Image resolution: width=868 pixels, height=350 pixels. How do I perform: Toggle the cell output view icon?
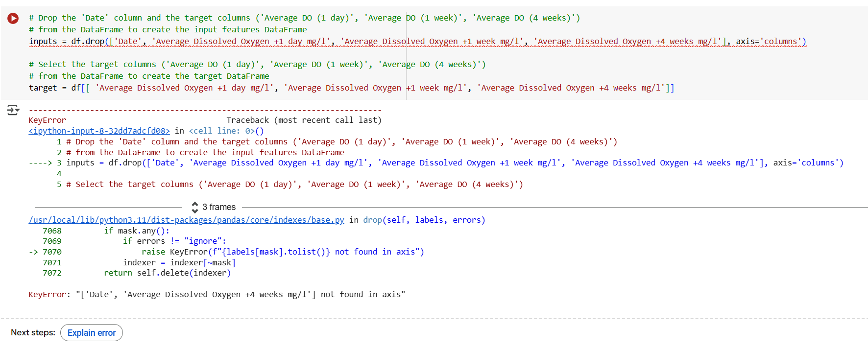(x=13, y=110)
